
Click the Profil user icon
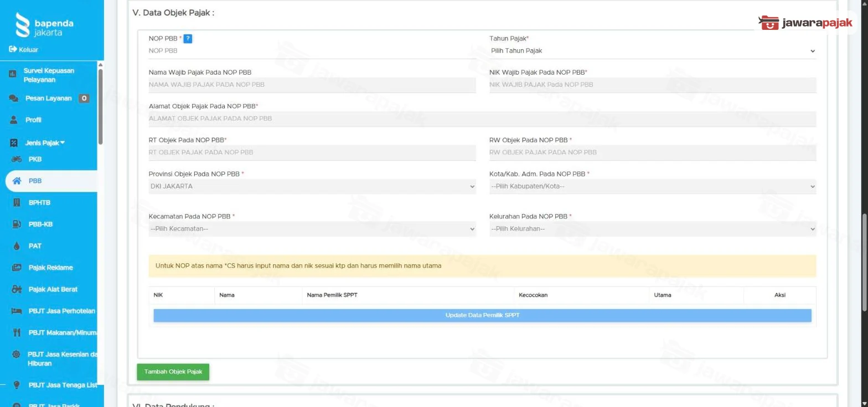tap(14, 120)
